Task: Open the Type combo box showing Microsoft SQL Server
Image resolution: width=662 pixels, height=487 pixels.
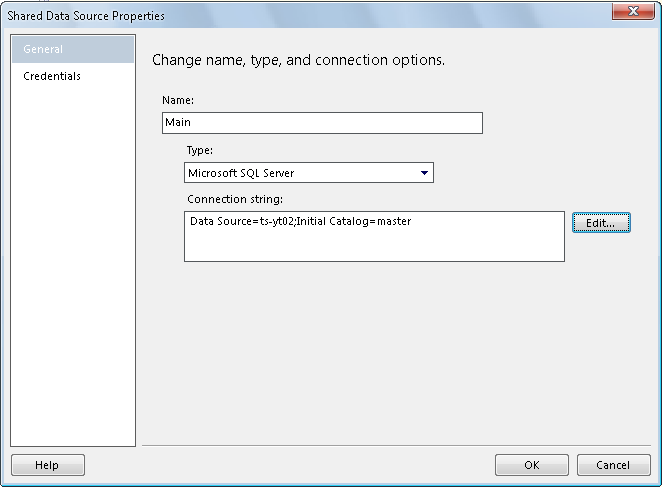Action: [309, 173]
